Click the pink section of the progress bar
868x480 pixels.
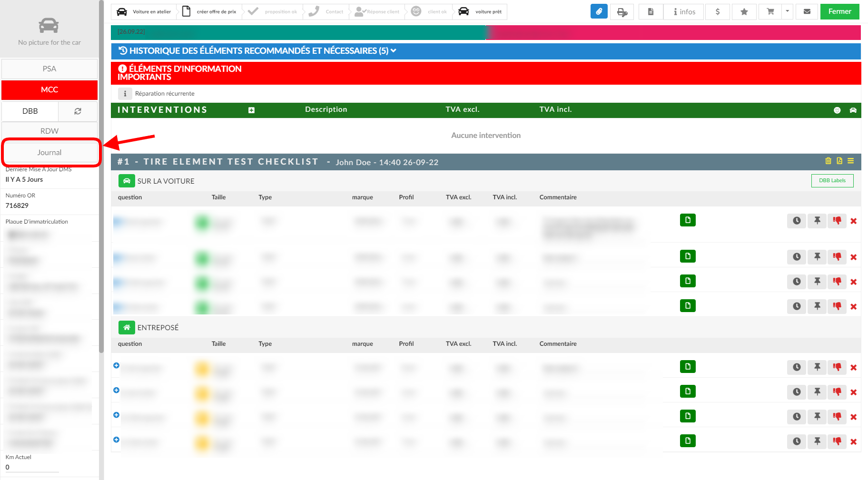[x=673, y=32]
